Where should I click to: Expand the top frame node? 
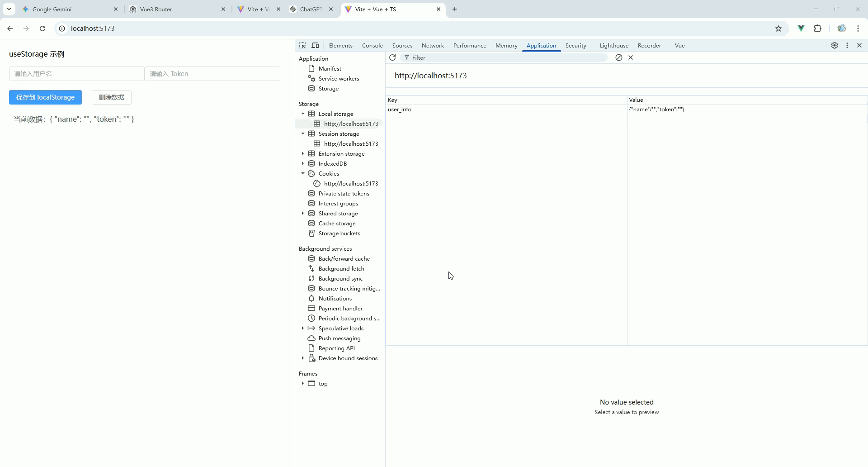click(x=303, y=383)
